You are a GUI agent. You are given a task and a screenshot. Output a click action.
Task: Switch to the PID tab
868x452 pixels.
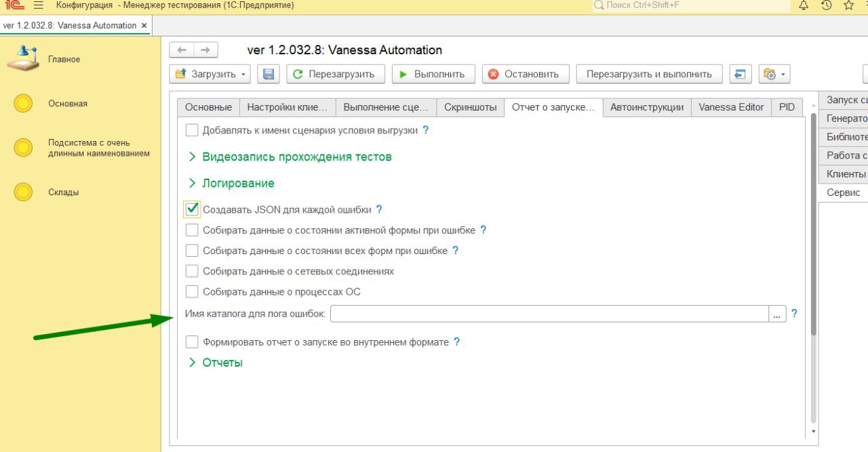(x=787, y=107)
